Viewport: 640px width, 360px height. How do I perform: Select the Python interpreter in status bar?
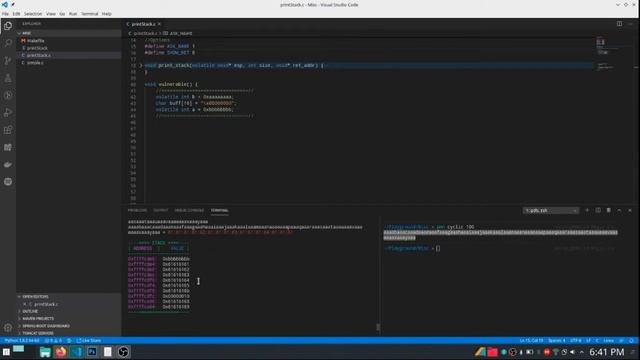point(22,340)
